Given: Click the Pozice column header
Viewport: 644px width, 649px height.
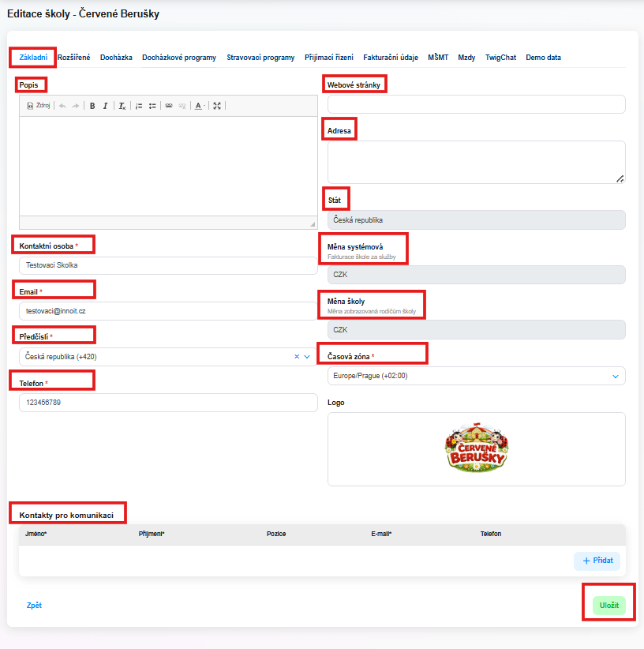Looking at the screenshot, I should point(276,534).
